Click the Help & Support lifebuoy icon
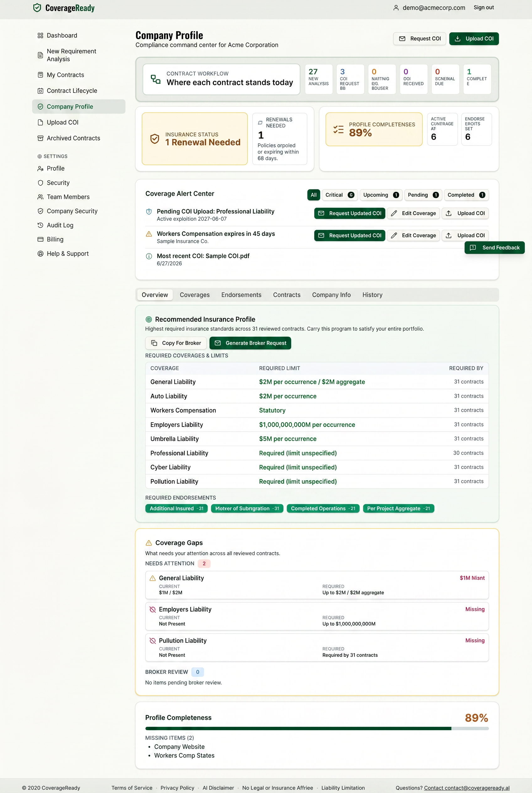The image size is (532, 793). 40,254
